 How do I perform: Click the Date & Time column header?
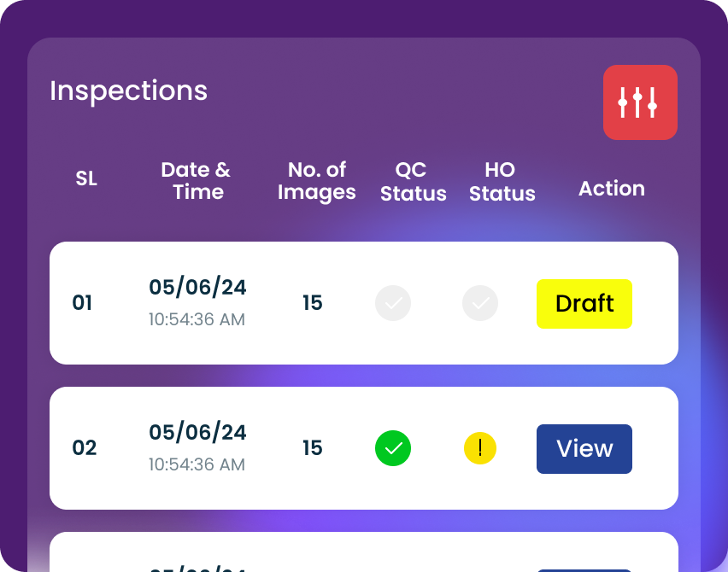click(x=197, y=181)
